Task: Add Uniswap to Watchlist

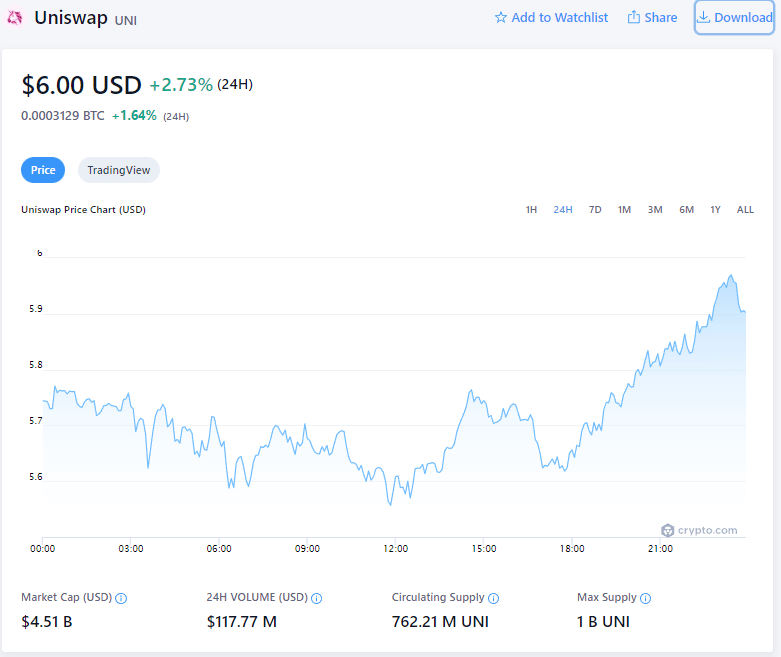Action: [x=551, y=18]
